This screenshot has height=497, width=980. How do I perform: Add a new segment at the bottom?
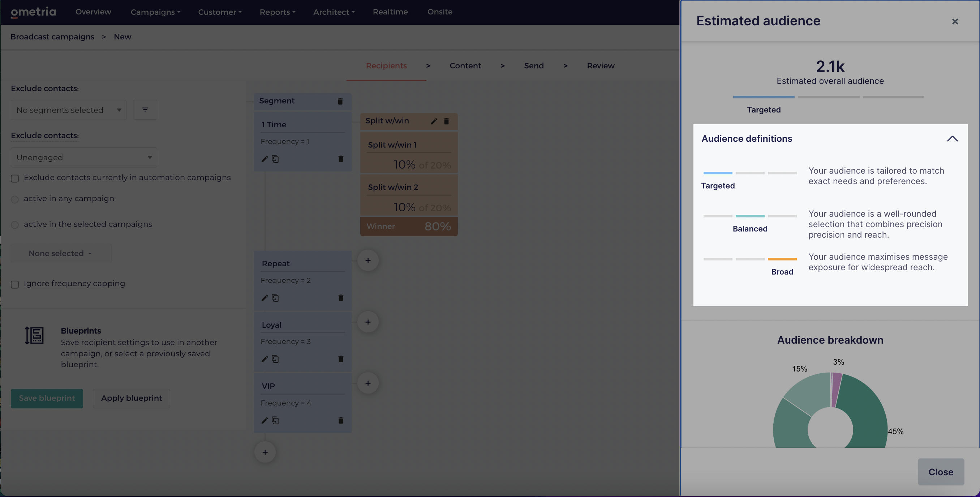tap(265, 452)
